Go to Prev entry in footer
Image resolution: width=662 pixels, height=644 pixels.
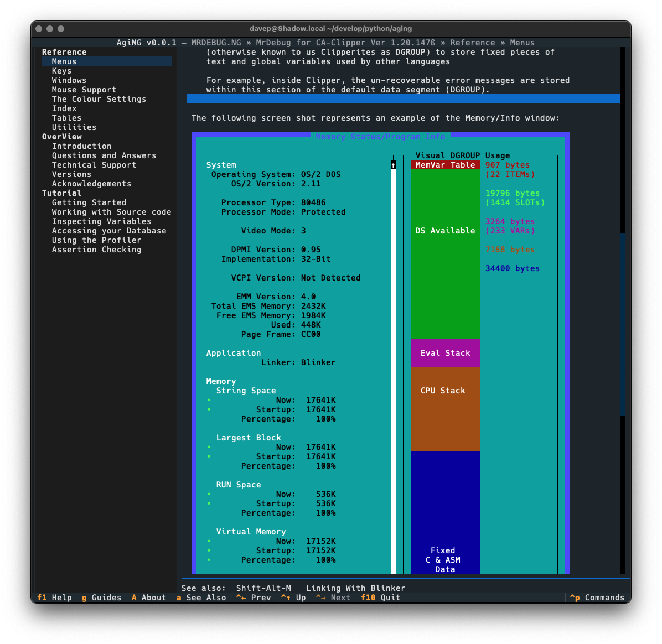[x=254, y=598]
